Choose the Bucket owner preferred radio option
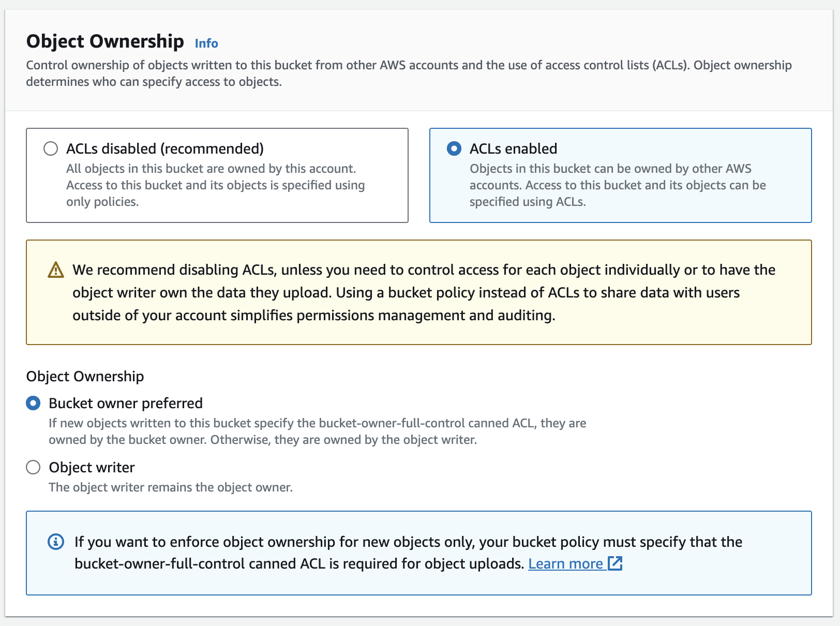The image size is (840, 626). [33, 404]
